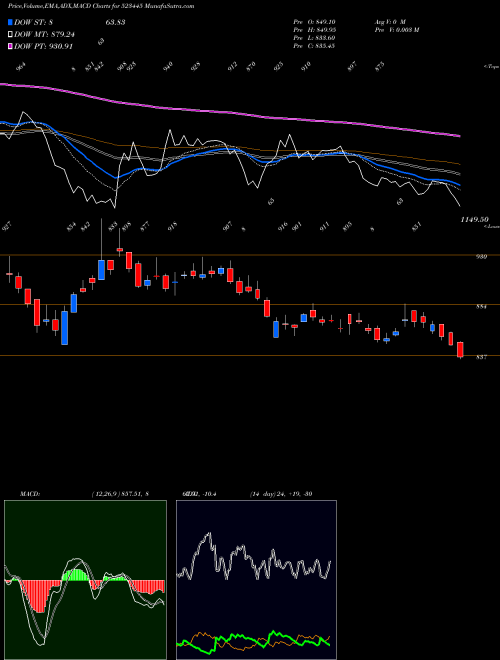The height and width of the screenshot is (660, 500).
Task: Select the 'DOW PT: 930.91' legend label
Action: [44, 46]
